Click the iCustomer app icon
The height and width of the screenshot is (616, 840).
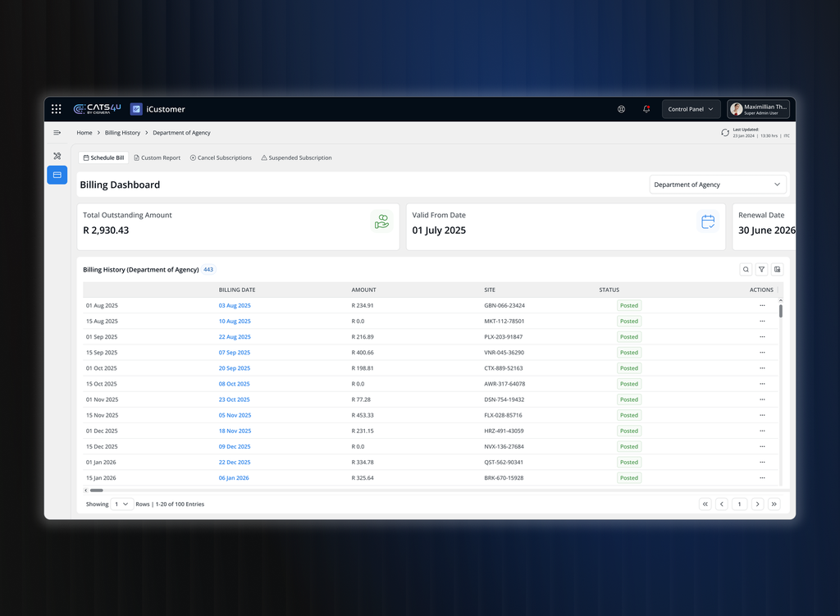[x=136, y=109]
